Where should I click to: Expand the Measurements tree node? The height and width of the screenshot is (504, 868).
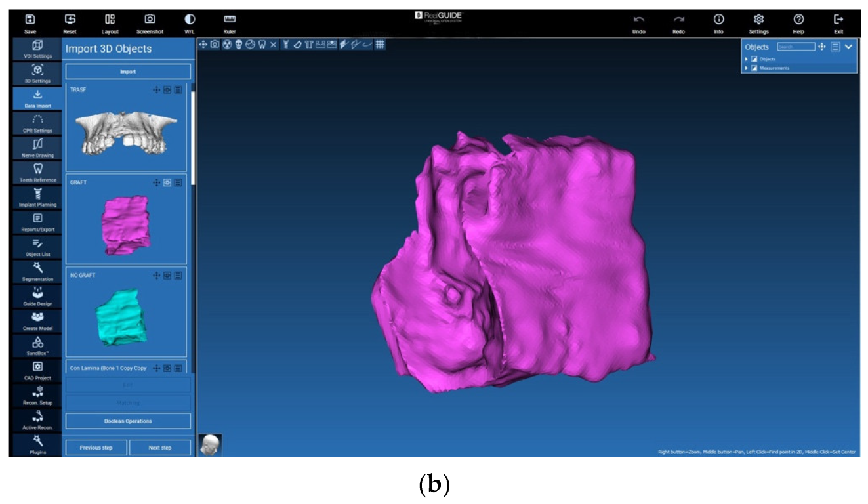(x=746, y=68)
